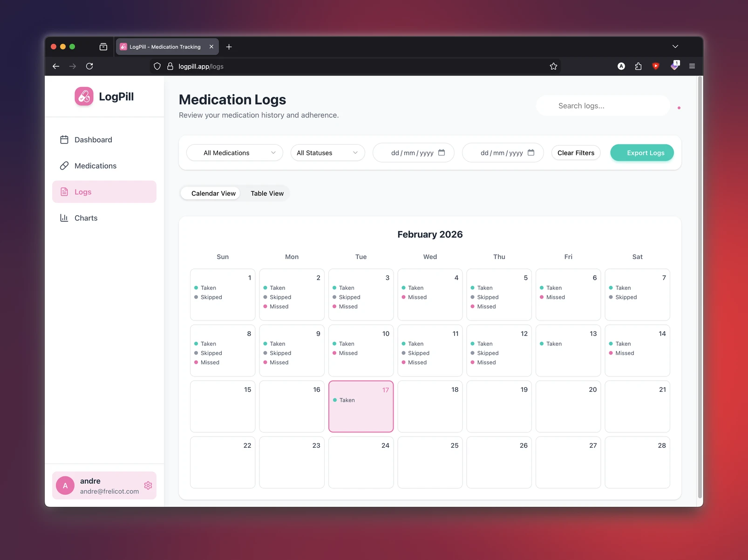
Task: Open account settings gear icon
Action: coord(148,485)
